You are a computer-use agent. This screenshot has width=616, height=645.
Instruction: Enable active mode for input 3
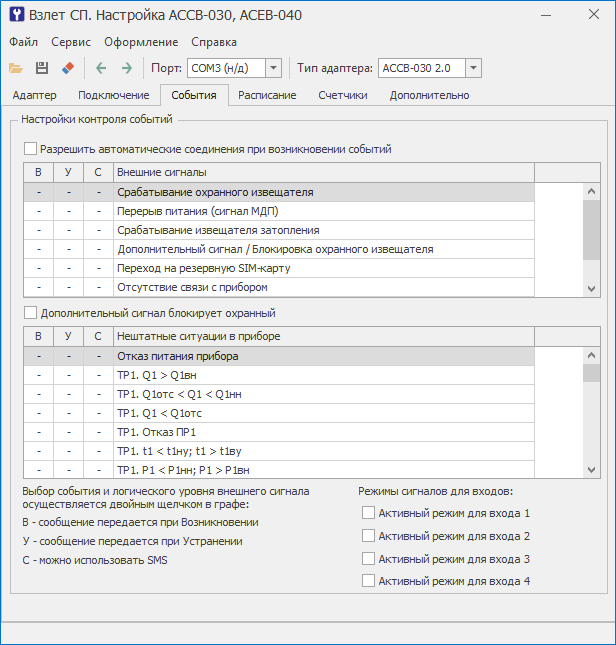pos(368,559)
